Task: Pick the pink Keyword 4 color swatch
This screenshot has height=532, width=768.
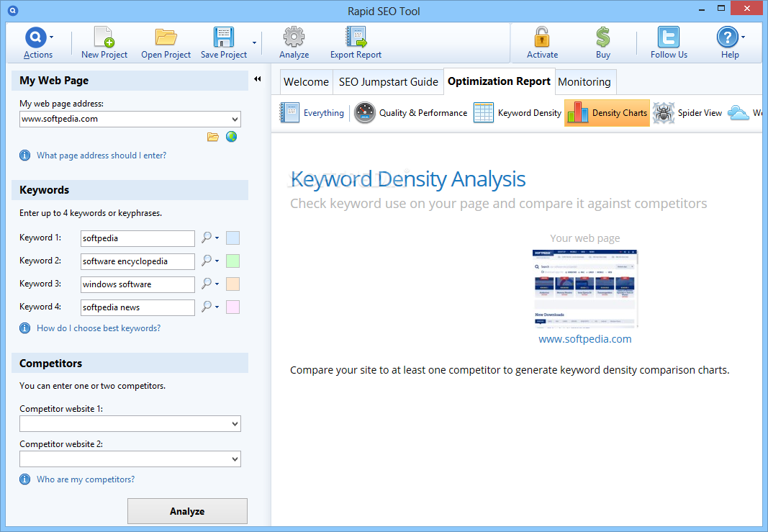Action: coord(232,307)
